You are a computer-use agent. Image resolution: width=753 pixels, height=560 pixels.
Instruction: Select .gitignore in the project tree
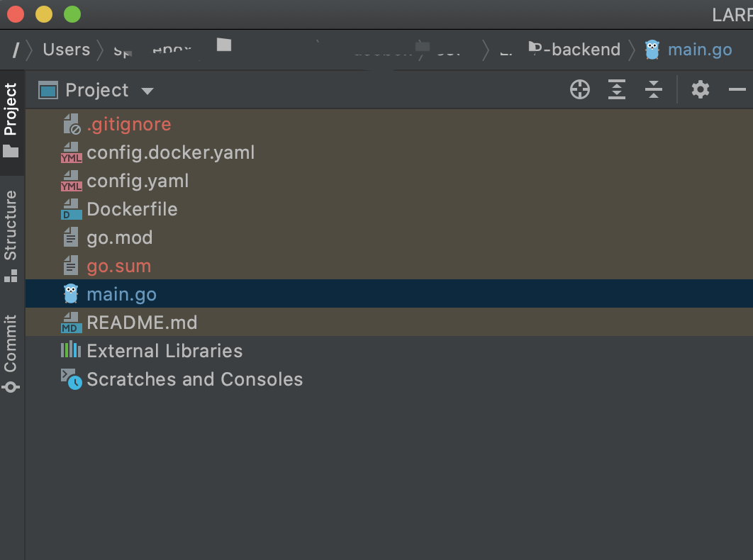tap(129, 124)
